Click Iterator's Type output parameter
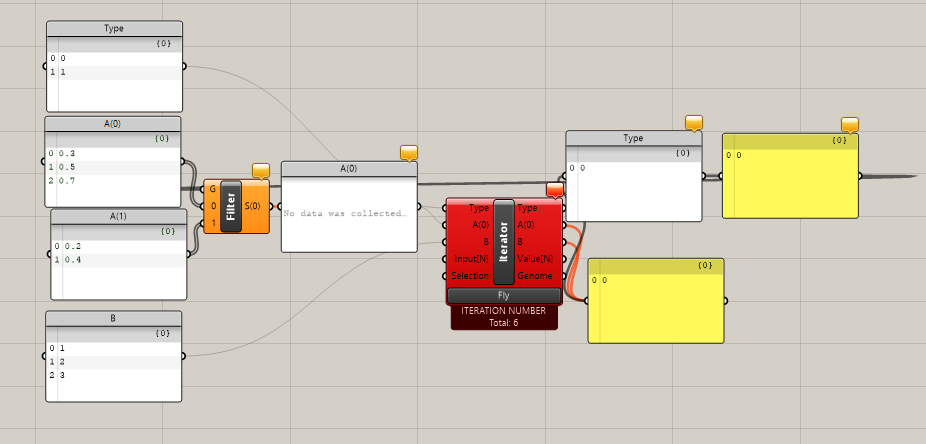 (527, 208)
